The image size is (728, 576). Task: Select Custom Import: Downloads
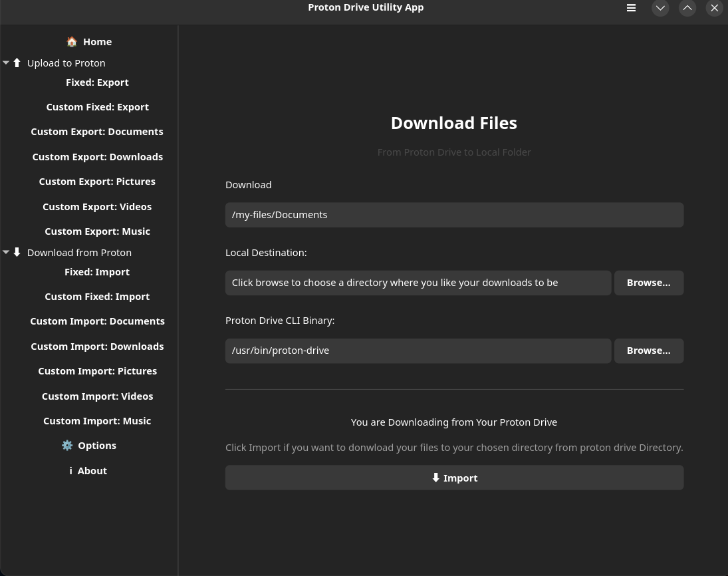click(98, 346)
